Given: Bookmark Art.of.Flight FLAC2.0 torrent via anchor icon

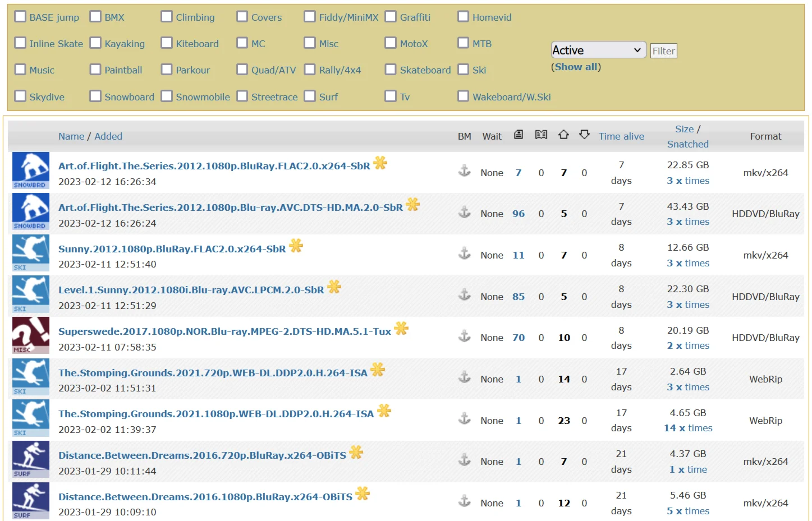Looking at the screenshot, I should tap(465, 171).
